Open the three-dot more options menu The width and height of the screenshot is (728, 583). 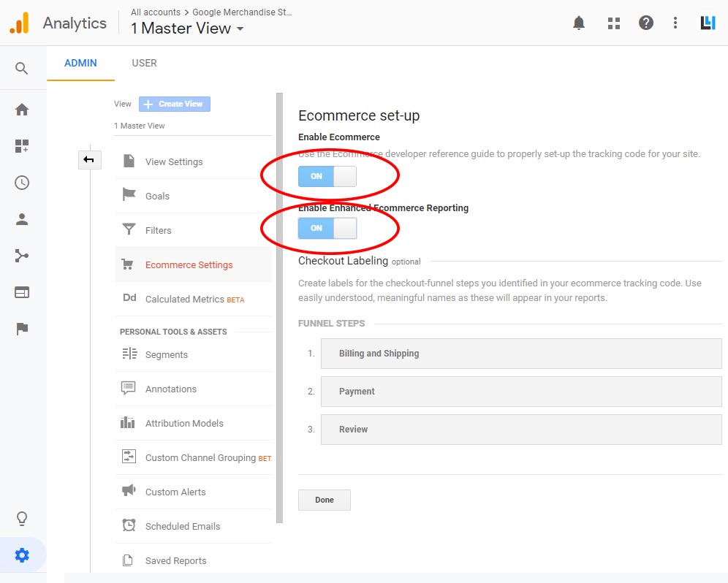click(675, 23)
